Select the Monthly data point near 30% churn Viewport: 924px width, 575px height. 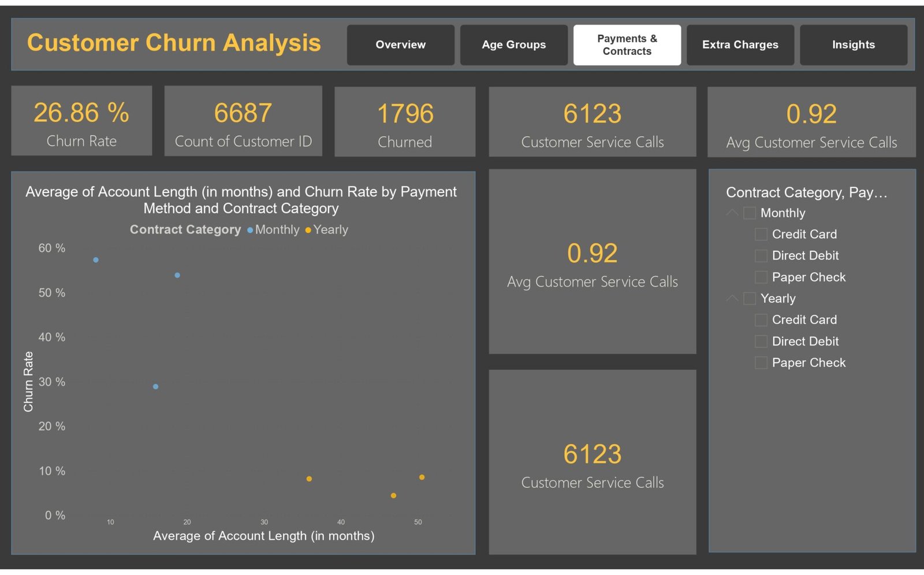click(x=155, y=387)
